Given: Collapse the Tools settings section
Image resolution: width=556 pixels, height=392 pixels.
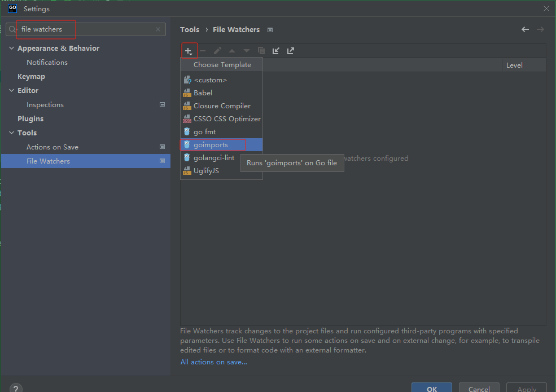Looking at the screenshot, I should click(12, 133).
